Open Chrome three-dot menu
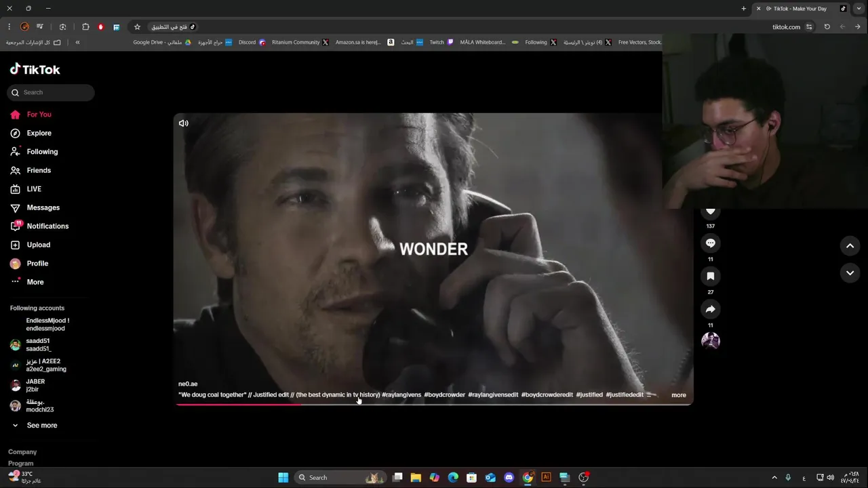The width and height of the screenshot is (868, 488). point(9,26)
